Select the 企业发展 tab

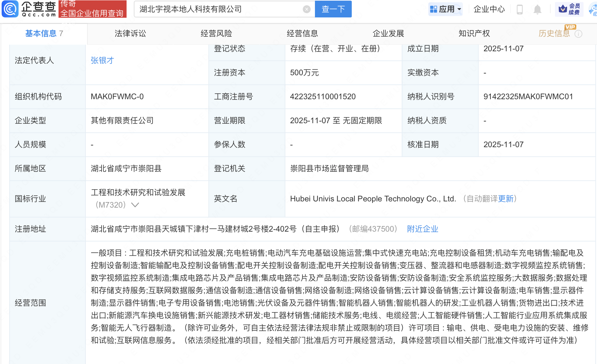[x=388, y=34]
